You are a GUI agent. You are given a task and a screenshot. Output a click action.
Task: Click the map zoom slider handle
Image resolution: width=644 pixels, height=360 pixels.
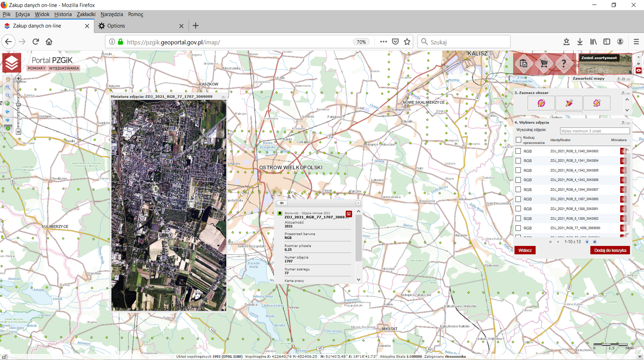(x=18, y=105)
